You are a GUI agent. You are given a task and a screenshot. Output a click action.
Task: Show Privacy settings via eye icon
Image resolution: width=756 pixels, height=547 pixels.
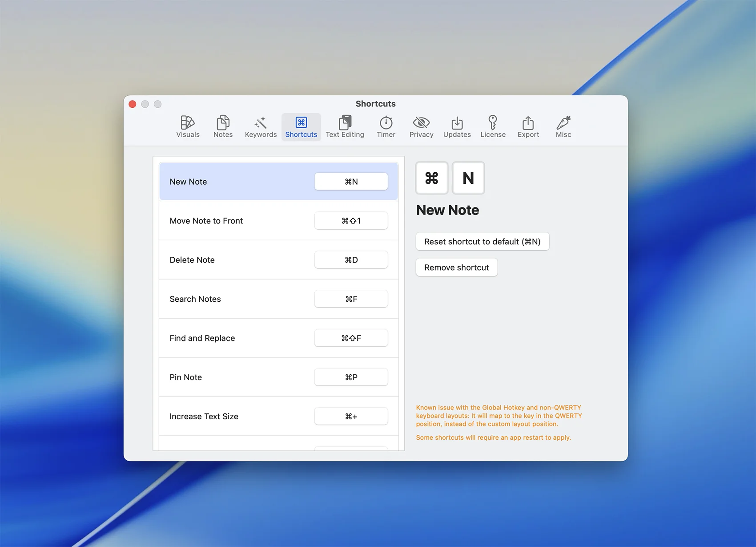coord(421,127)
